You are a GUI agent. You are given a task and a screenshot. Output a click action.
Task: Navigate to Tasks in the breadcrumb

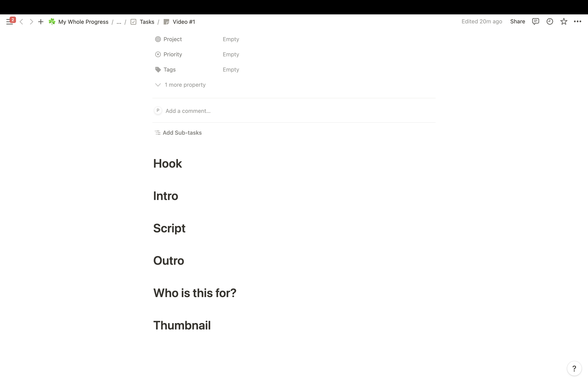pyautogui.click(x=147, y=22)
